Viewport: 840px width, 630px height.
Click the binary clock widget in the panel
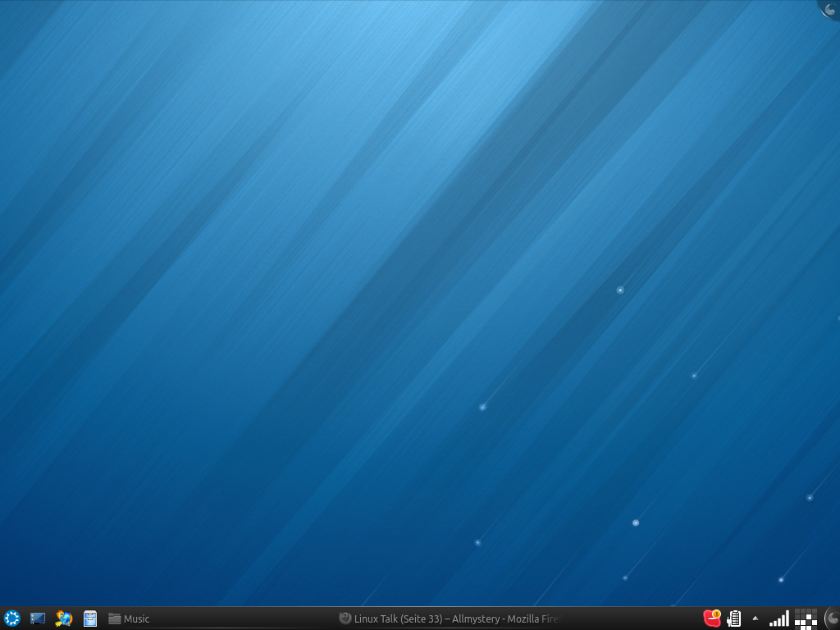tap(806, 619)
